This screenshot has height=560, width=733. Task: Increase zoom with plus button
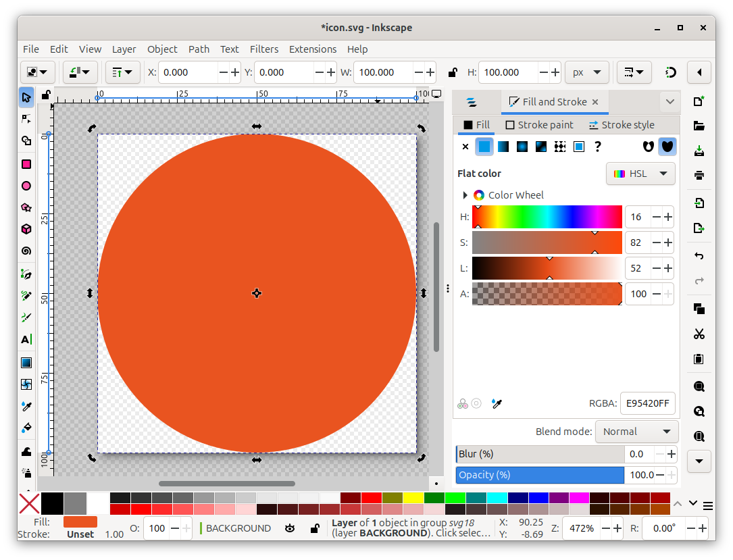pos(617,528)
